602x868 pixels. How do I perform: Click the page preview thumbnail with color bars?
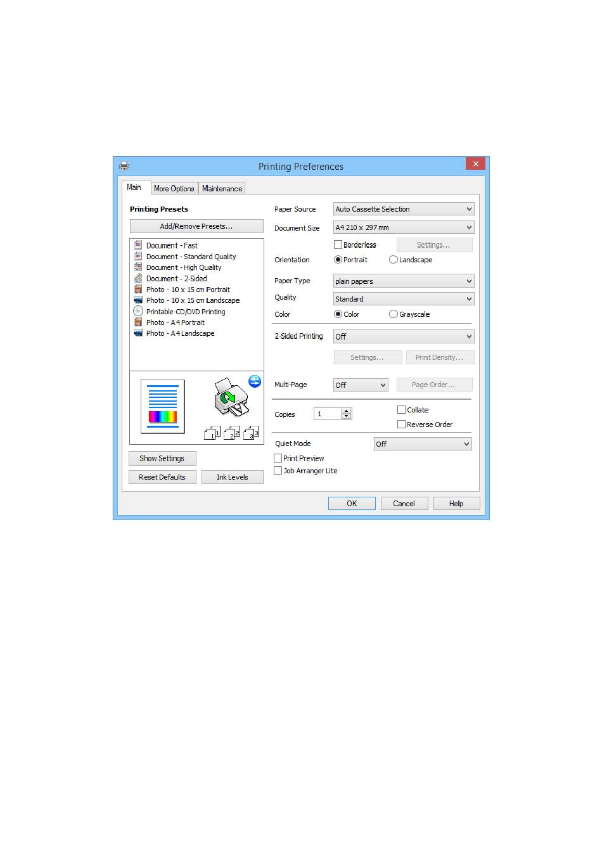163,406
